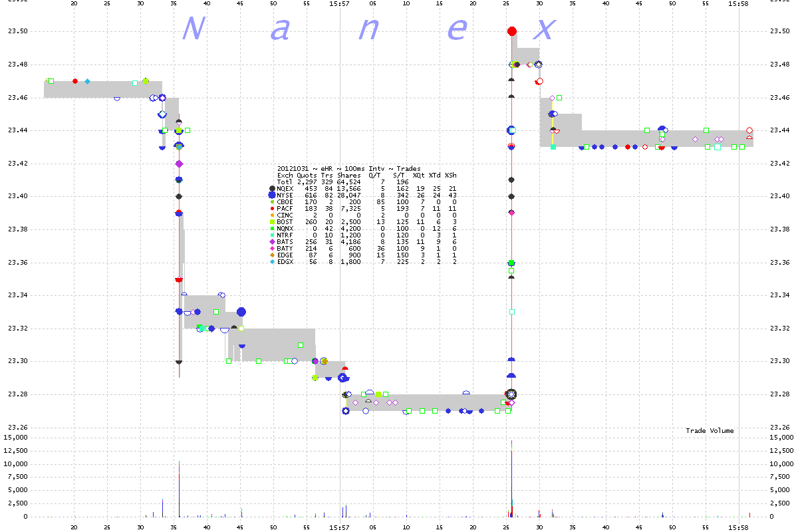The height and width of the screenshot is (532, 798).
Task: Click the 'Shares' column header
Action: pyautogui.click(x=348, y=175)
